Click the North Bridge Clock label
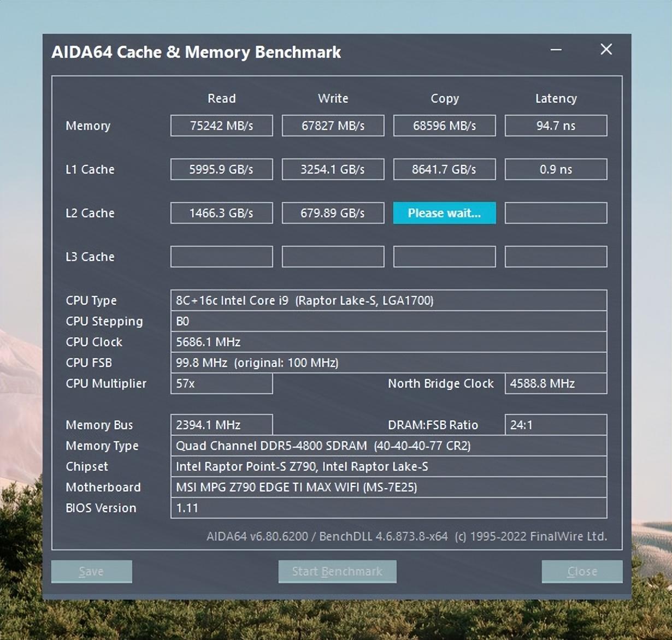The image size is (672, 640). 441,383
